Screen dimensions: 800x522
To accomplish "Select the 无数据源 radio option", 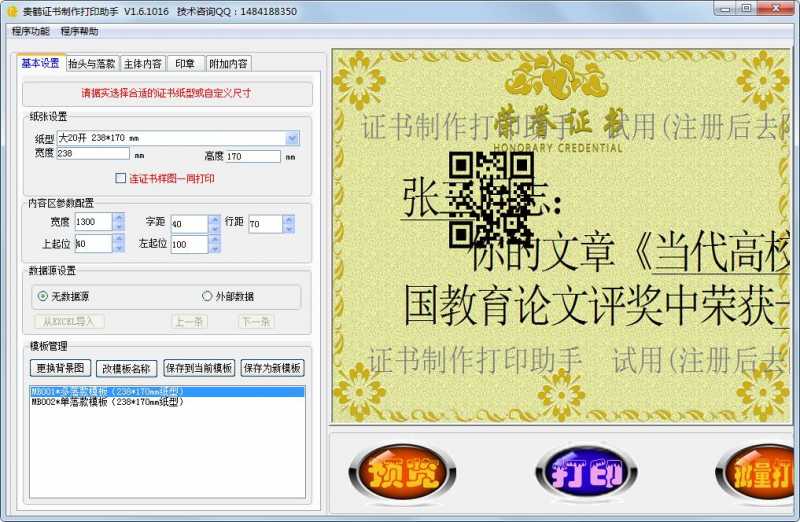I will click(43, 296).
